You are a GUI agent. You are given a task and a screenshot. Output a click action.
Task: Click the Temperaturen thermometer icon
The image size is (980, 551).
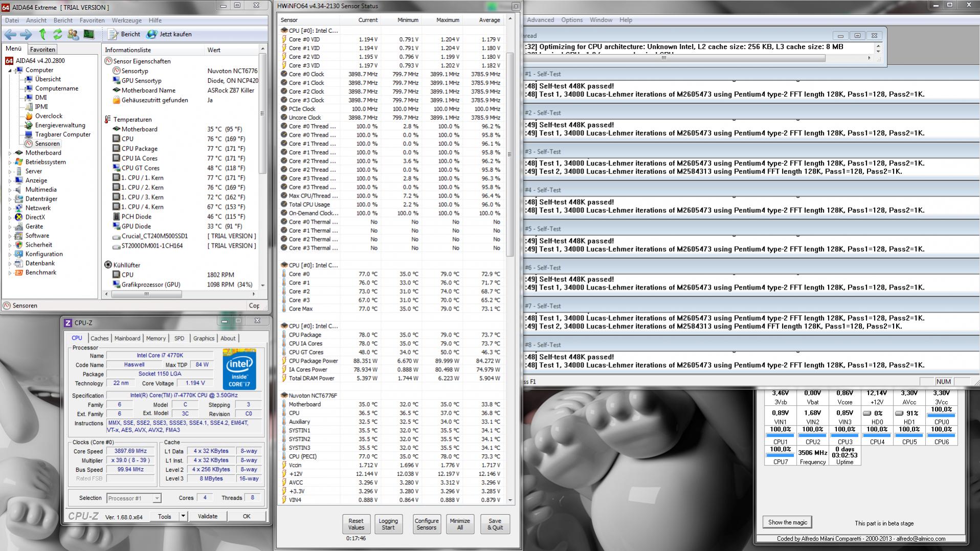[107, 119]
